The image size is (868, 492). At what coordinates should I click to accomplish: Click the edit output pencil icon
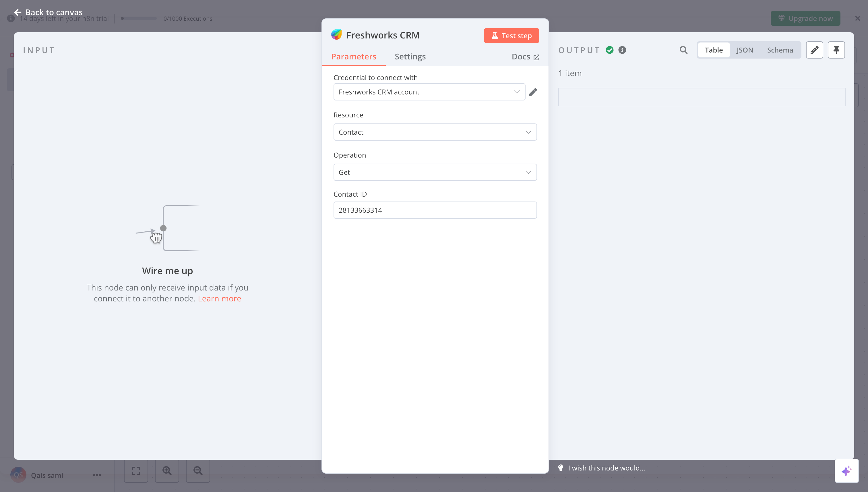click(814, 50)
